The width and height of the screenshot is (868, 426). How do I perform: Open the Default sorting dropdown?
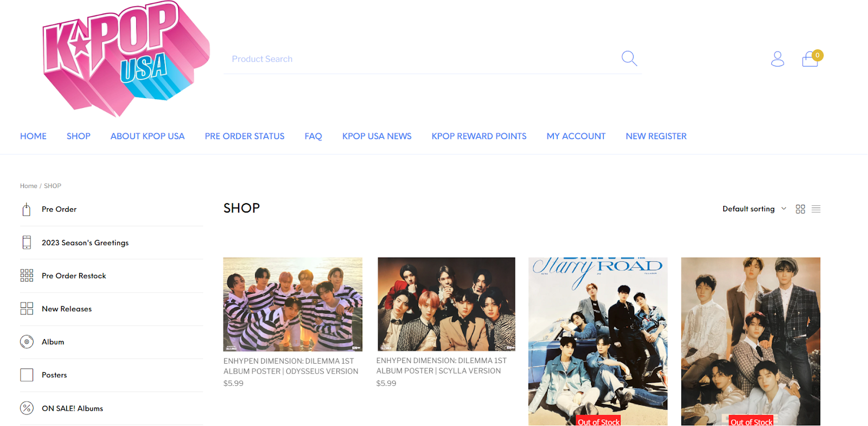pos(754,209)
